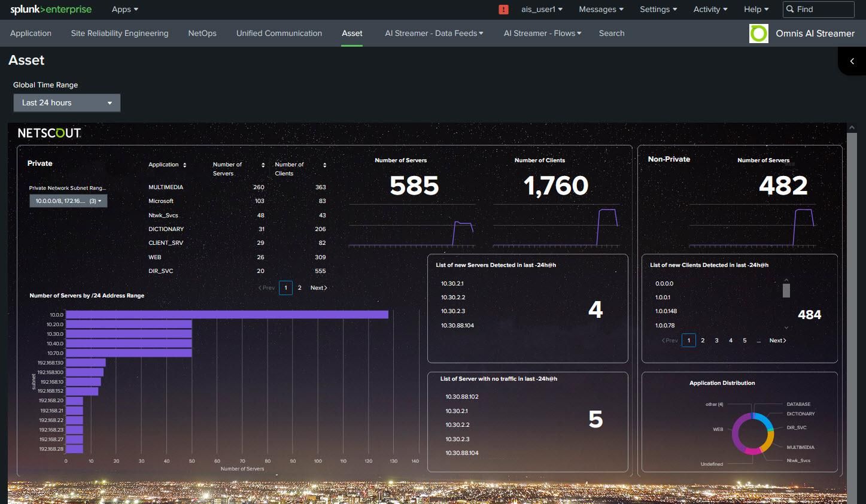Viewport: 866px width, 504px height.
Task: Open the Activity menu icon in the top bar
Action: click(x=710, y=9)
